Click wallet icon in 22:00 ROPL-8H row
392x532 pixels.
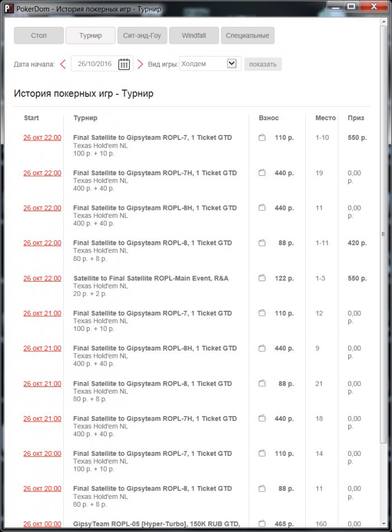coord(262,208)
